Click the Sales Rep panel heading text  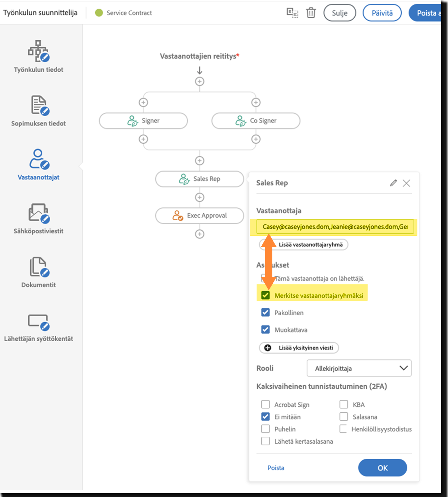pos(272,183)
